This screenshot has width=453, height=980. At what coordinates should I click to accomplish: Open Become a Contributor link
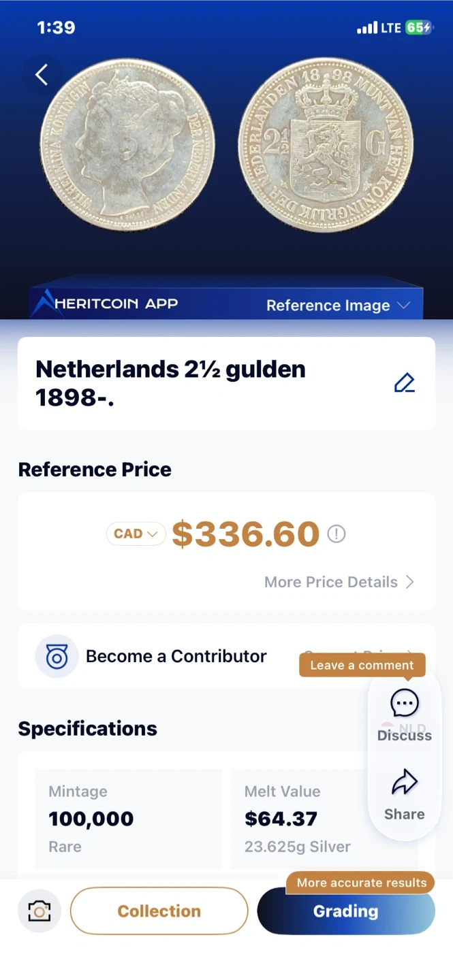(x=176, y=656)
